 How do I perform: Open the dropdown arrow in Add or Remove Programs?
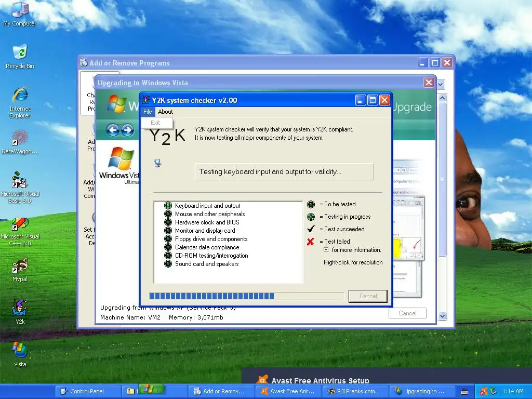(441, 84)
